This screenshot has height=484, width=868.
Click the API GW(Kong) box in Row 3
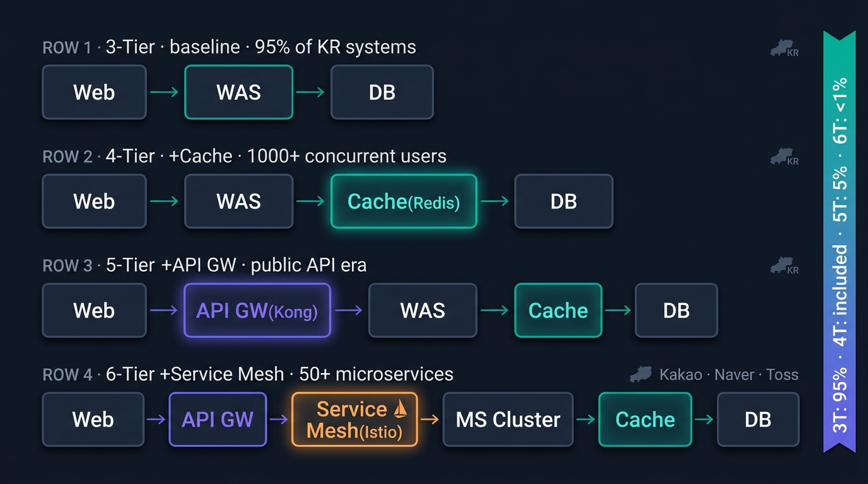[257, 310]
